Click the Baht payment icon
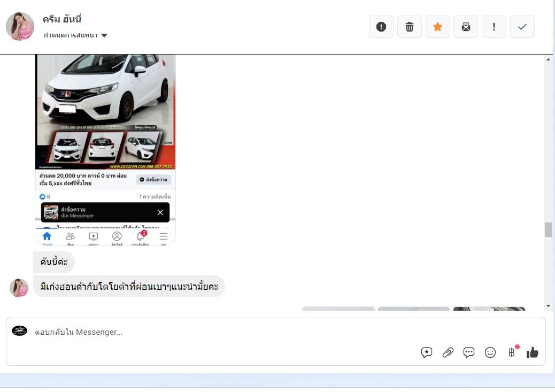This screenshot has width=555, height=392. coord(512,352)
